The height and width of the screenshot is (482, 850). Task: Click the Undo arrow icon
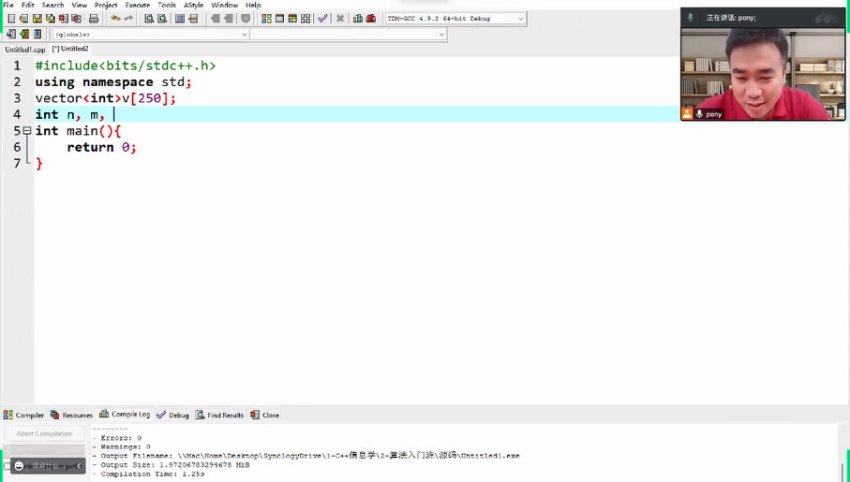pos(115,19)
